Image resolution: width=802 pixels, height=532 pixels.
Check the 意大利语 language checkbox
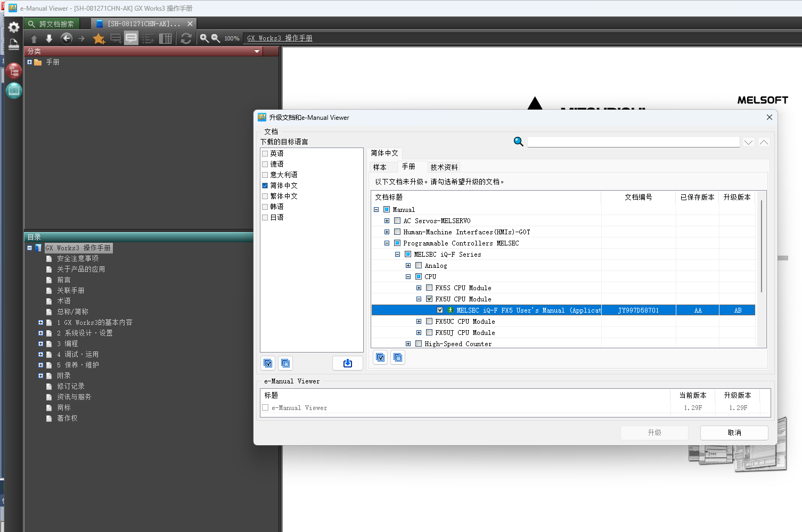pyautogui.click(x=265, y=175)
